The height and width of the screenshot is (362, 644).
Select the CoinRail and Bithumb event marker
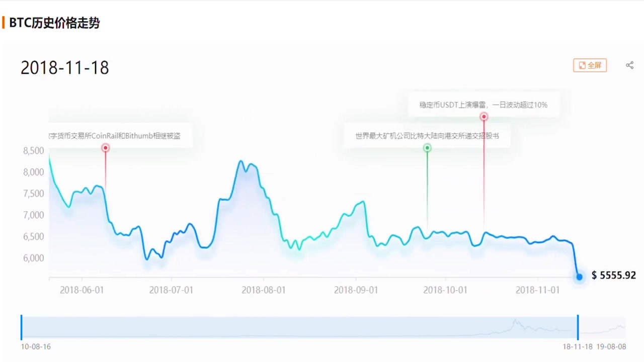coord(106,148)
